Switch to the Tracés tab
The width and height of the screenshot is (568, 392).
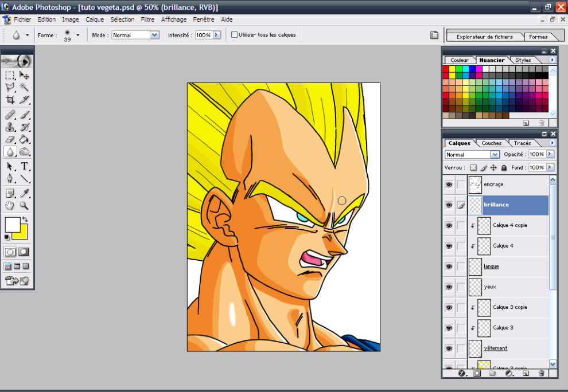tap(522, 143)
